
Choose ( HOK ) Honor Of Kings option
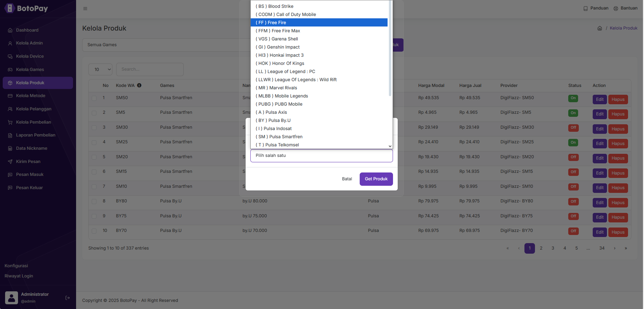(x=319, y=63)
